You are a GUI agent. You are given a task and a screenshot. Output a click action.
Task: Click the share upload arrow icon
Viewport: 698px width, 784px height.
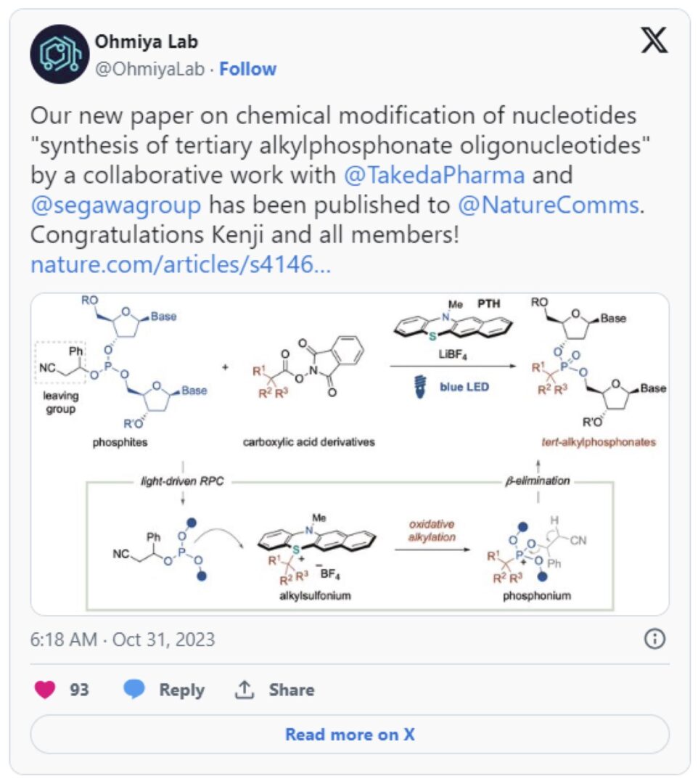(245, 690)
